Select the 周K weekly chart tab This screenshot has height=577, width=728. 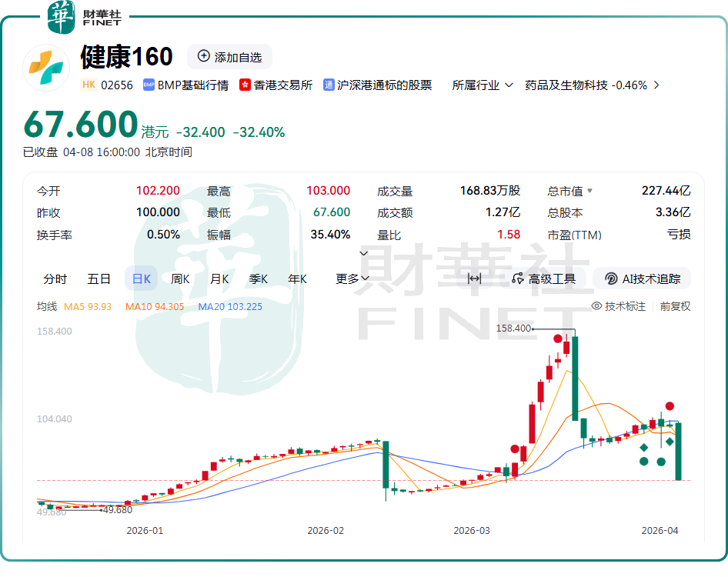coord(181,278)
